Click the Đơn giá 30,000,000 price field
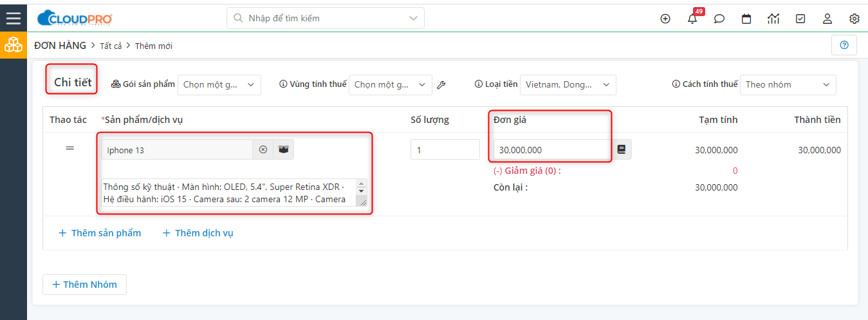The height and width of the screenshot is (320, 868). tap(552, 149)
